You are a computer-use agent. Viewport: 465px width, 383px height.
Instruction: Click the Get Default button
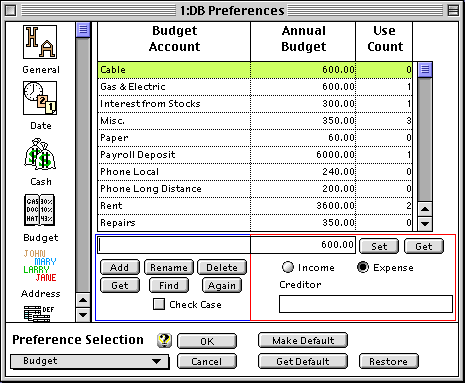click(303, 361)
